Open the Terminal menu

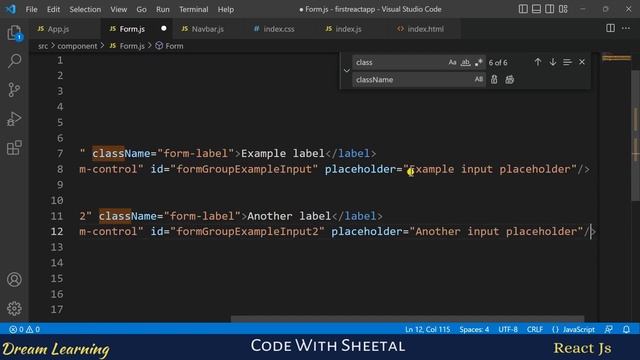(x=193, y=9)
